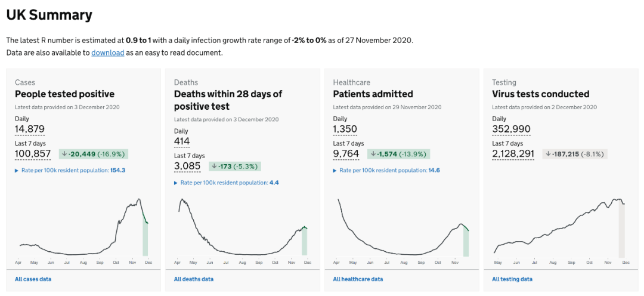
Task: Click the testing change badge -187,215
Action: click(x=575, y=154)
